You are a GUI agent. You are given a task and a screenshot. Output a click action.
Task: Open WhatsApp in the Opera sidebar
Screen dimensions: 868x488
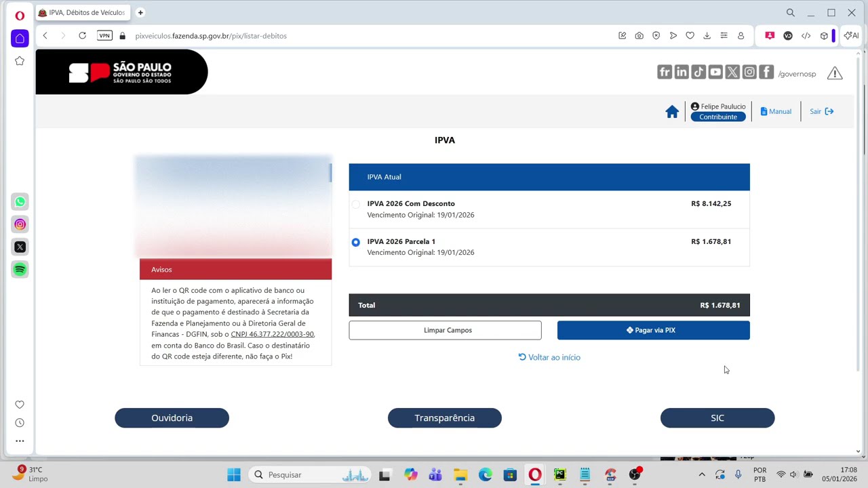pyautogui.click(x=20, y=202)
